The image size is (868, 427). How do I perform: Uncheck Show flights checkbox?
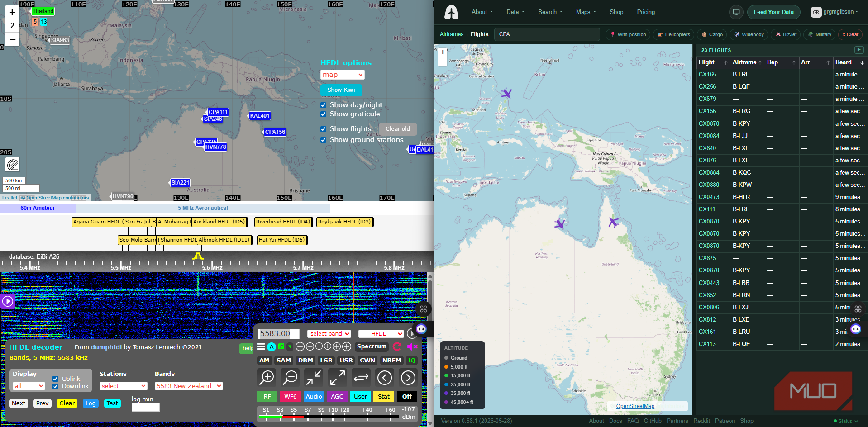[x=323, y=129]
